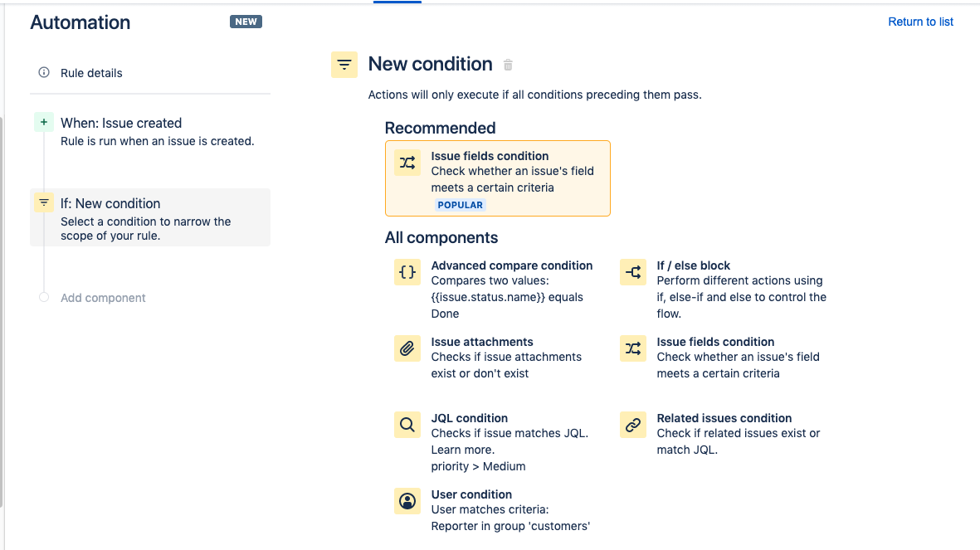Image resolution: width=980 pixels, height=550 pixels.
Task: Select the Advanced compare condition curly-braces icon
Action: [x=407, y=271]
